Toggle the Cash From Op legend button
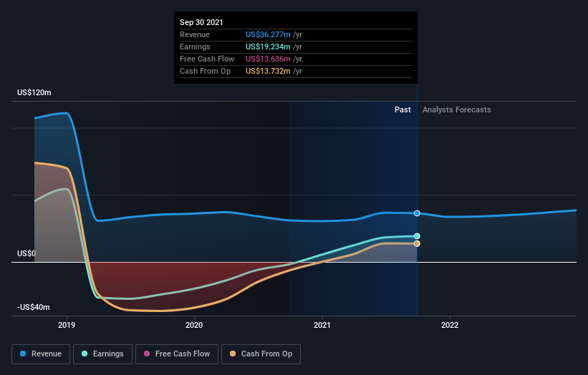Viewport: 588px width, 375px height. (x=261, y=354)
